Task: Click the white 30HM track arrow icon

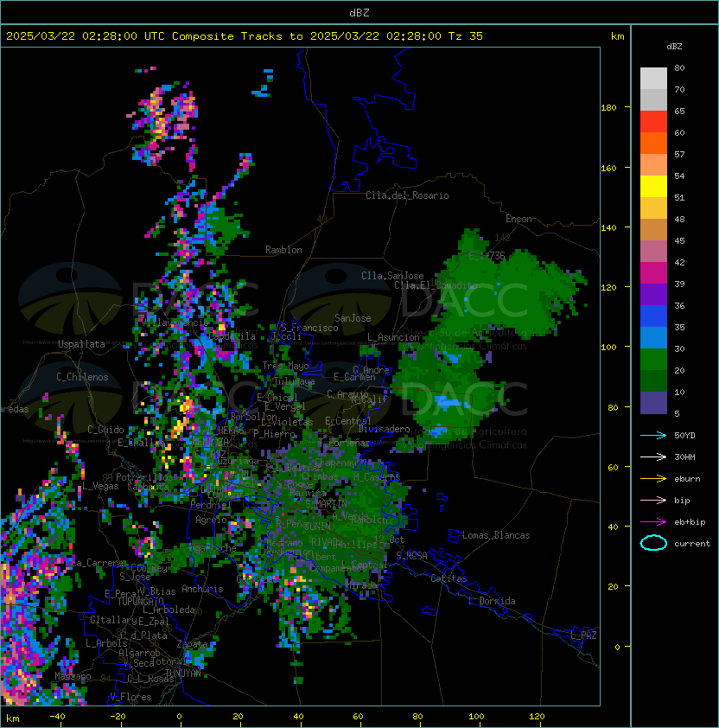Action: coord(653,457)
